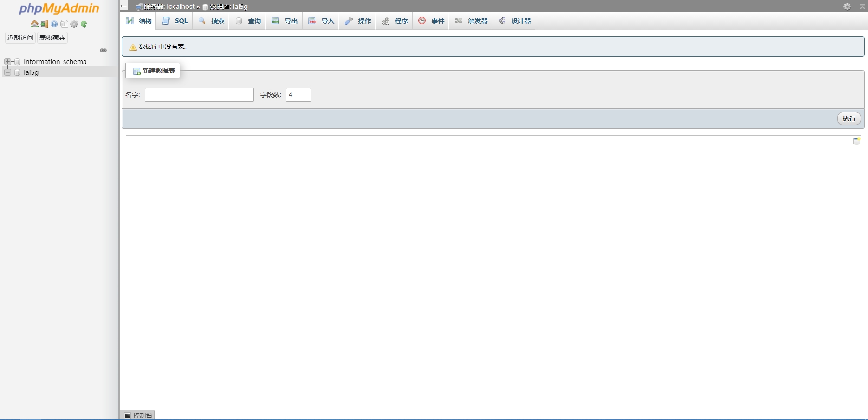Image resolution: width=868 pixels, height=420 pixels.
Task: Open the 控制台 console bar
Action: point(137,415)
